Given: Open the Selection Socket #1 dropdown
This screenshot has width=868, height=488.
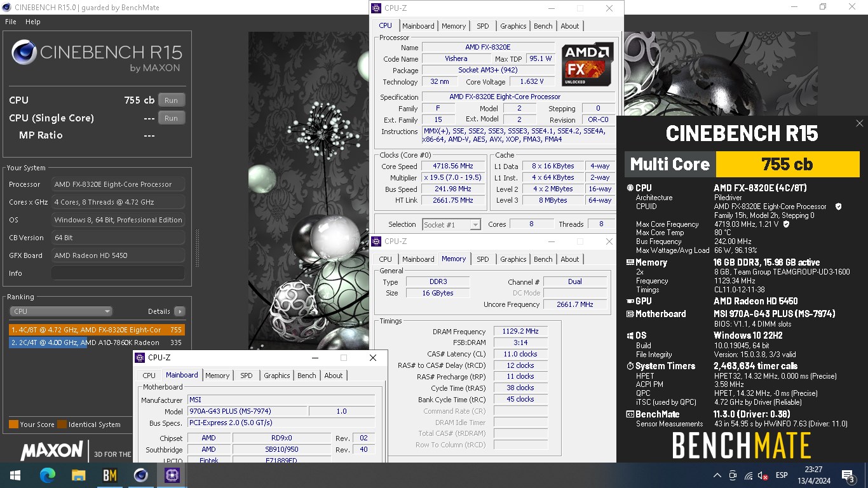Looking at the screenshot, I should (451, 224).
